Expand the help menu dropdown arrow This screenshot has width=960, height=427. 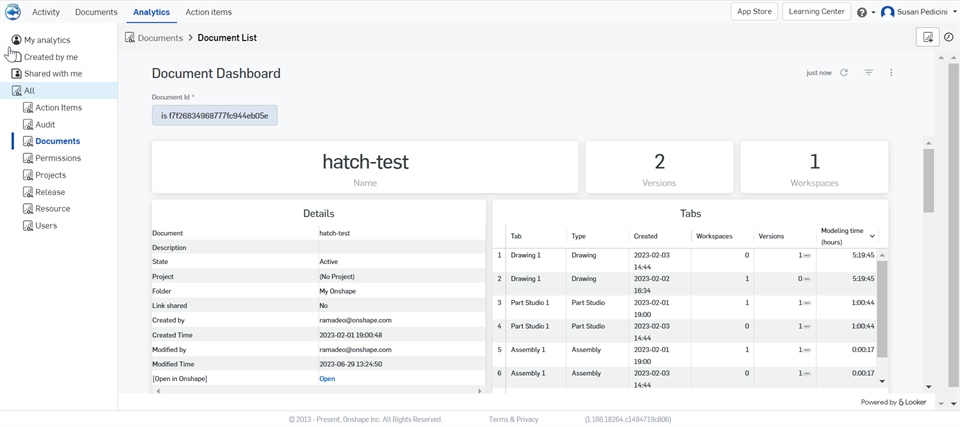873,13
